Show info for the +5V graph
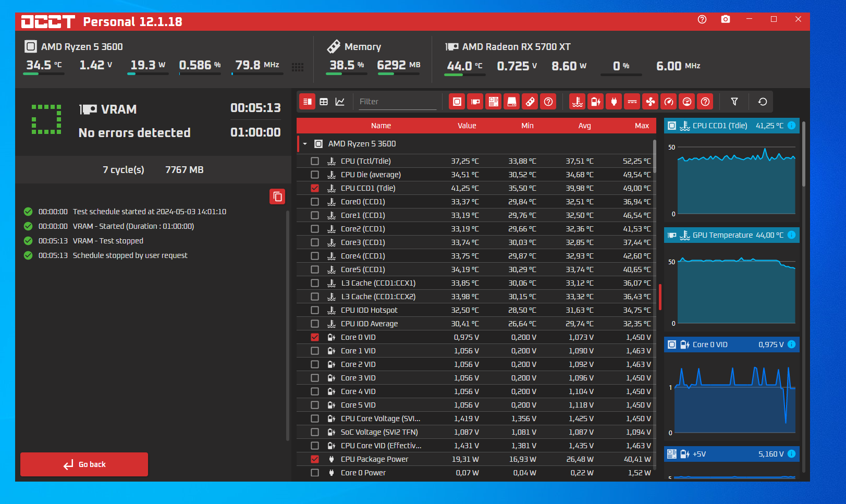Image resolution: width=846 pixels, height=504 pixels. (791, 454)
